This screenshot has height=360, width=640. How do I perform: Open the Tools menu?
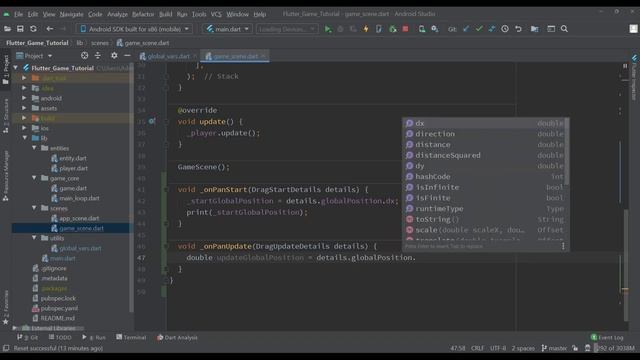199,14
